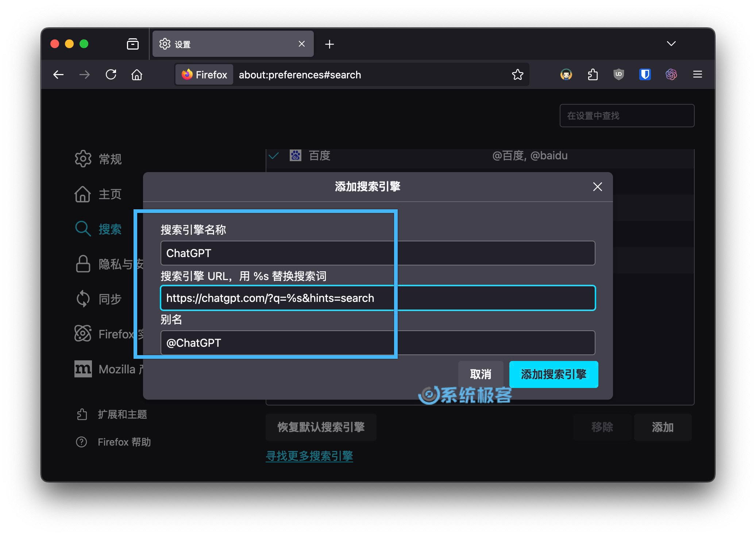Click the 取消 button
The image size is (756, 536).
point(481,374)
